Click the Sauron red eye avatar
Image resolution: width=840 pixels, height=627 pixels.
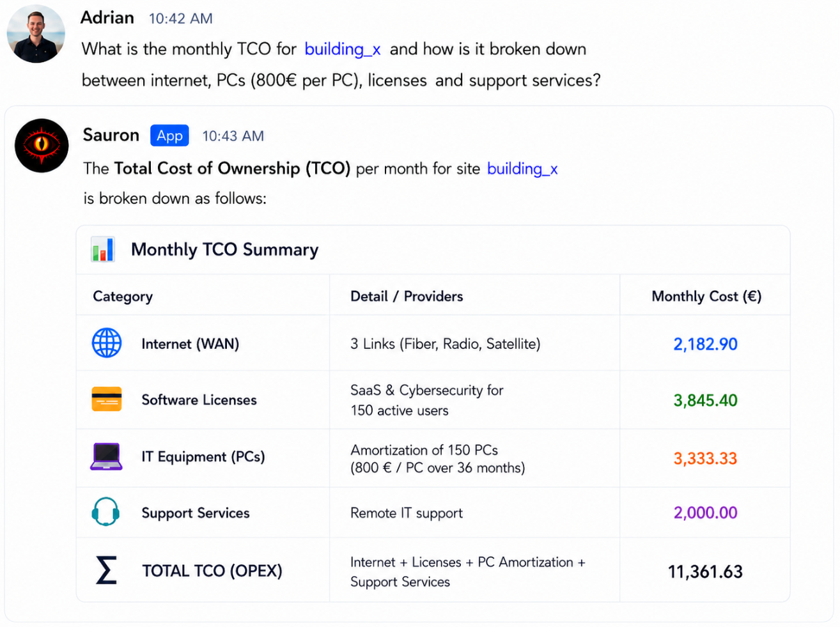tap(42, 146)
